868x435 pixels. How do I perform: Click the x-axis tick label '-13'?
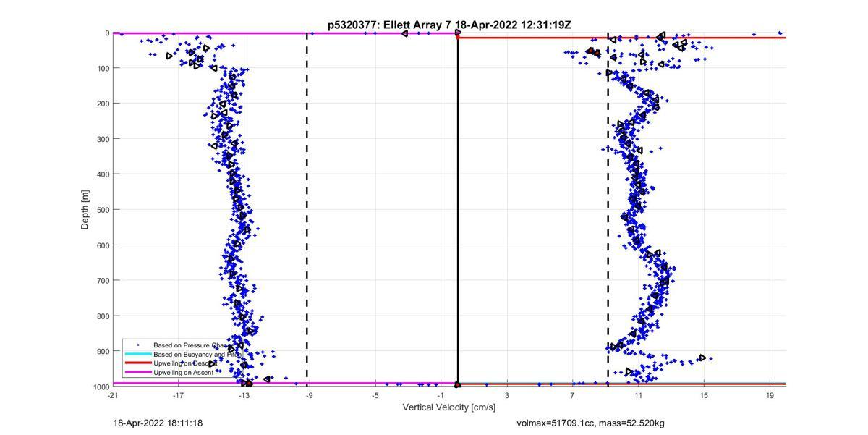click(244, 395)
